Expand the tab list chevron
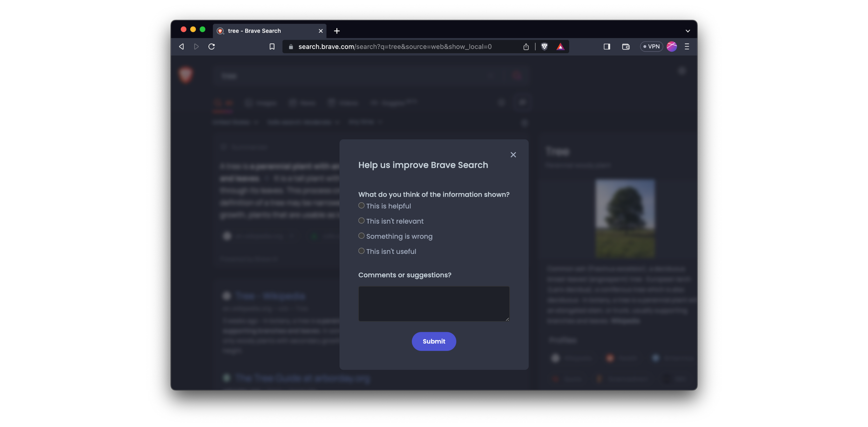 tap(688, 31)
